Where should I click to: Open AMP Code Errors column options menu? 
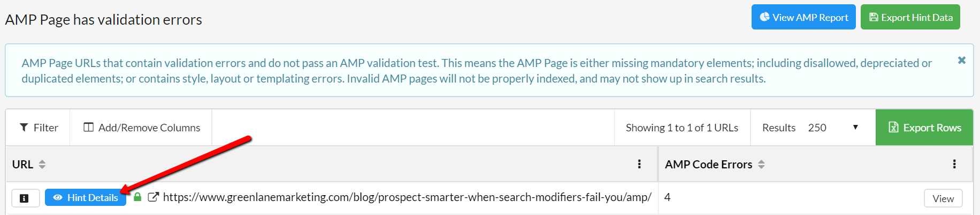(954, 164)
